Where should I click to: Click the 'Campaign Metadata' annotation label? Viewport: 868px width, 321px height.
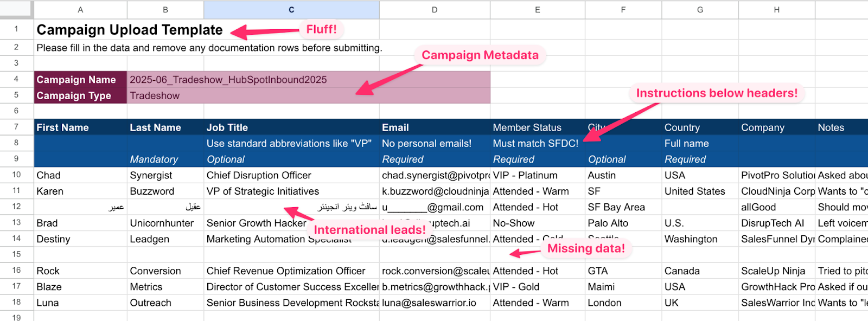pos(480,55)
